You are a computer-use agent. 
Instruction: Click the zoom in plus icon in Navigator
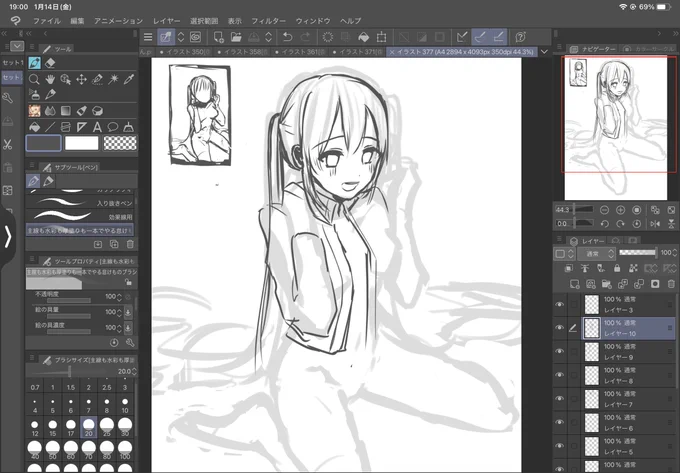point(620,210)
